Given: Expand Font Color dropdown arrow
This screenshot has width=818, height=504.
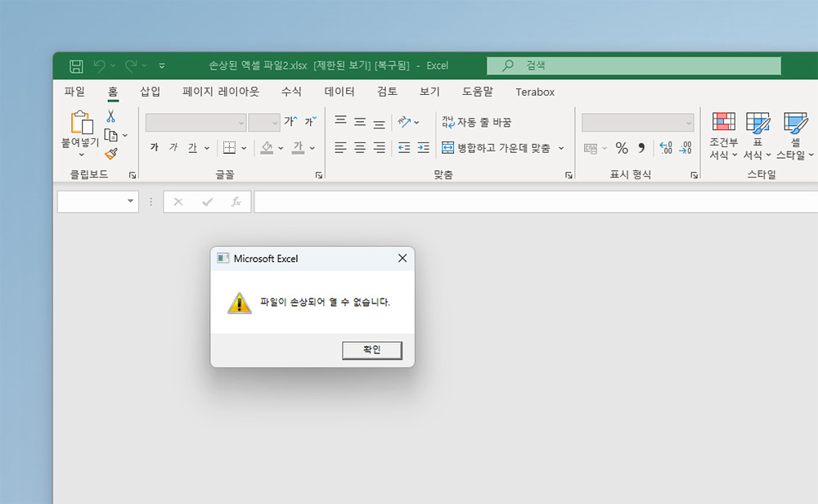Looking at the screenshot, I should click(312, 148).
